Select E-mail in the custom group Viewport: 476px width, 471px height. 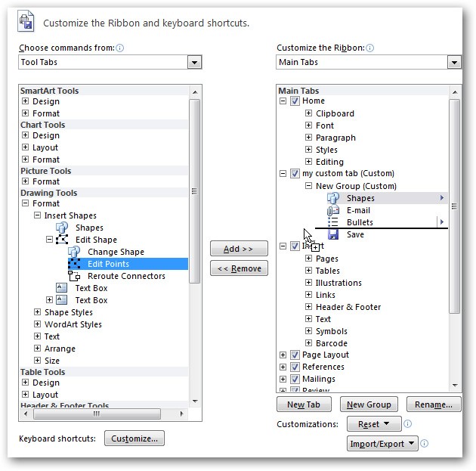click(358, 210)
